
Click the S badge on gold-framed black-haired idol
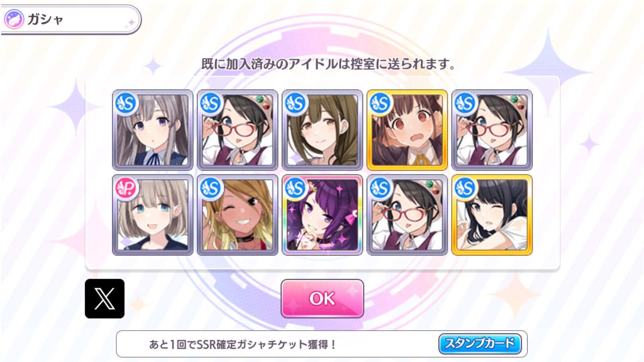click(466, 188)
